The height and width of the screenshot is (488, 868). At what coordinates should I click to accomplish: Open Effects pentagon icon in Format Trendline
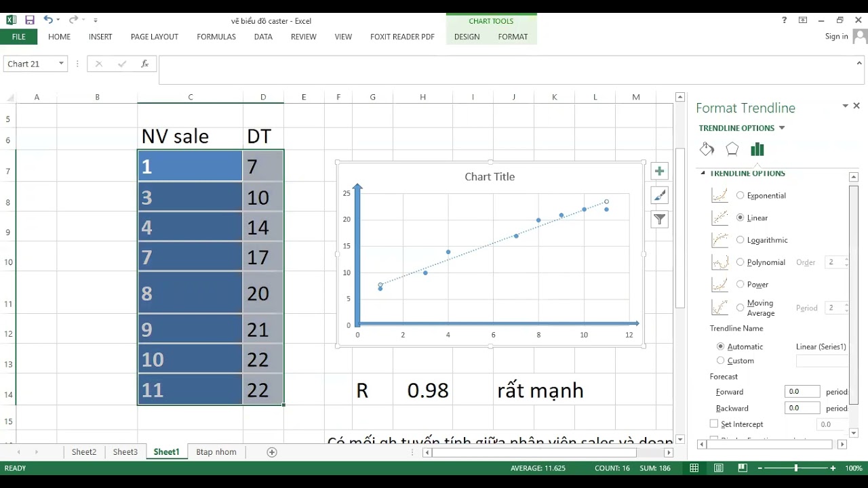[x=732, y=150]
